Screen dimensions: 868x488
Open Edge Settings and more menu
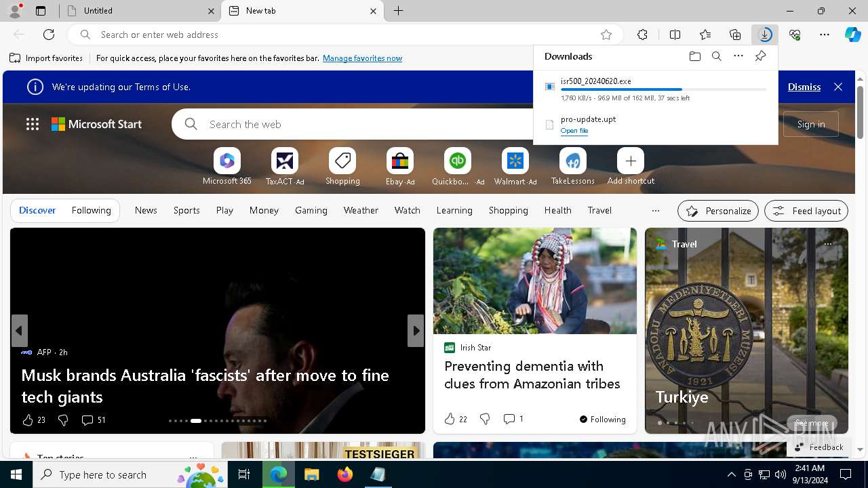point(825,35)
